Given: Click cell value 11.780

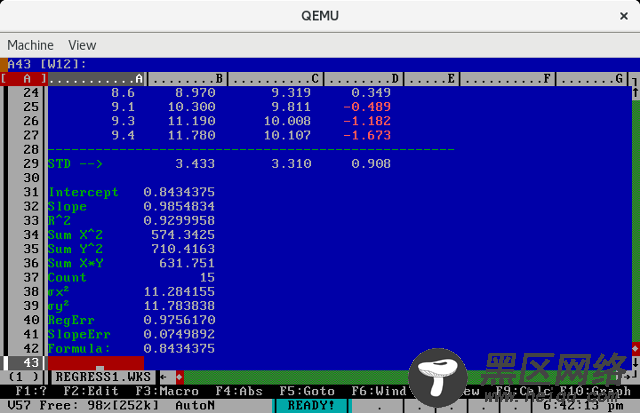Looking at the screenshot, I should pos(191,135).
